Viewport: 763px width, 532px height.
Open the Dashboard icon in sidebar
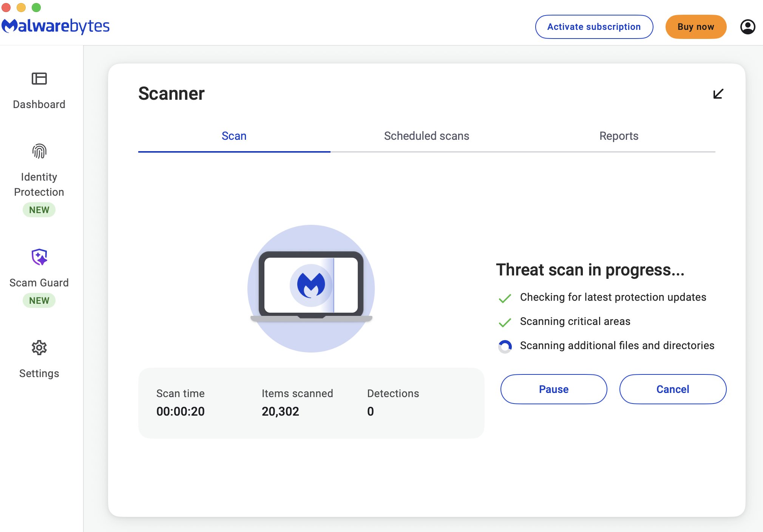[x=39, y=79]
